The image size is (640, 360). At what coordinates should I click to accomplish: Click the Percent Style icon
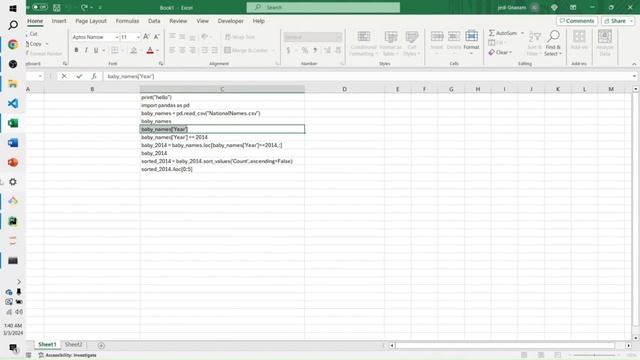point(304,50)
